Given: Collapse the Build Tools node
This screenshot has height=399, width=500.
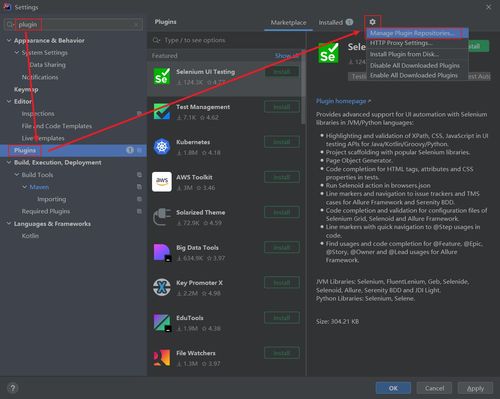Looking at the screenshot, I should point(16,175).
